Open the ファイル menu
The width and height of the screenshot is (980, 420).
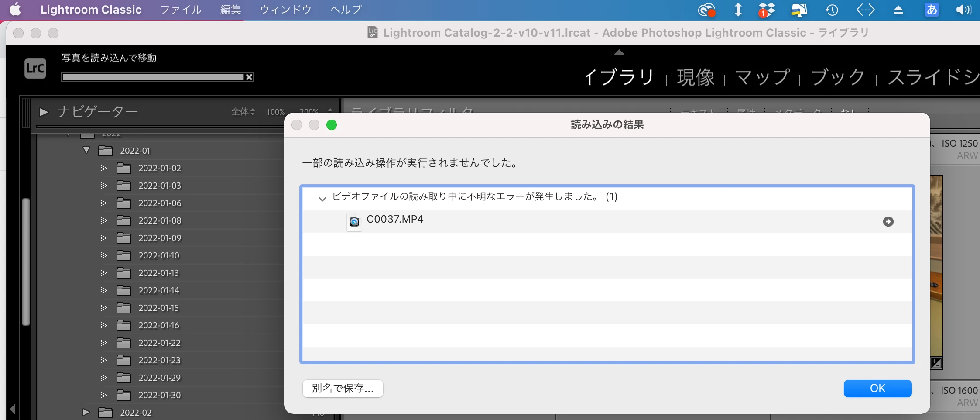point(181,10)
